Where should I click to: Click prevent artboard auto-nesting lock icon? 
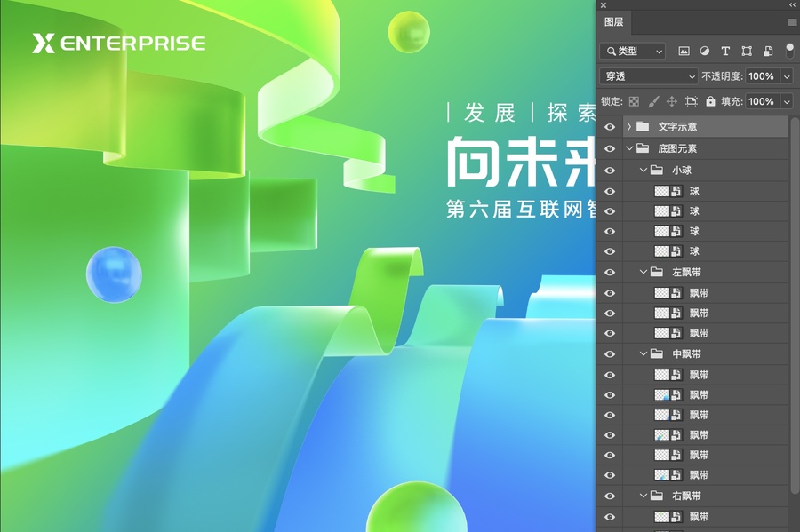pos(692,101)
